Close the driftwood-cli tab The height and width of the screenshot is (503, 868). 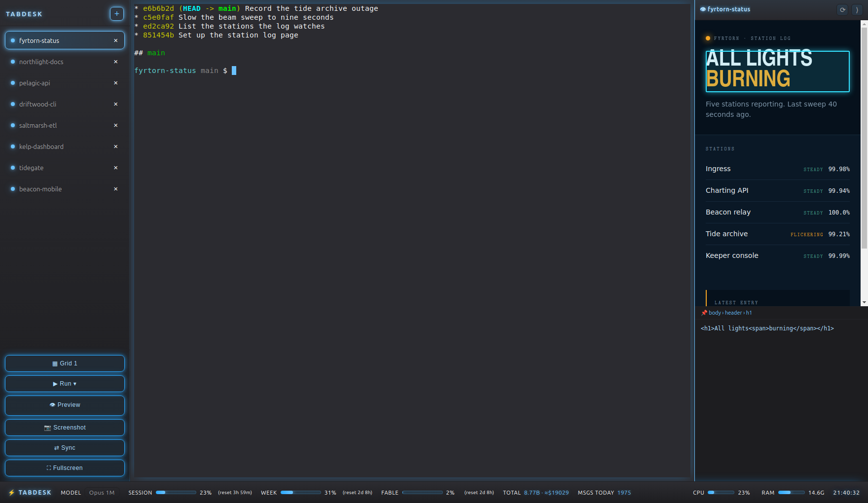pos(116,104)
